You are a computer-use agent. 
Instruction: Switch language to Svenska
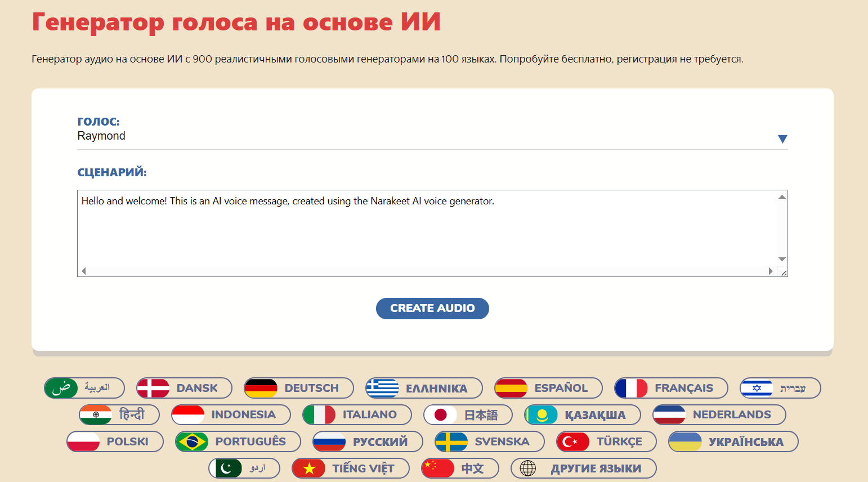point(490,441)
